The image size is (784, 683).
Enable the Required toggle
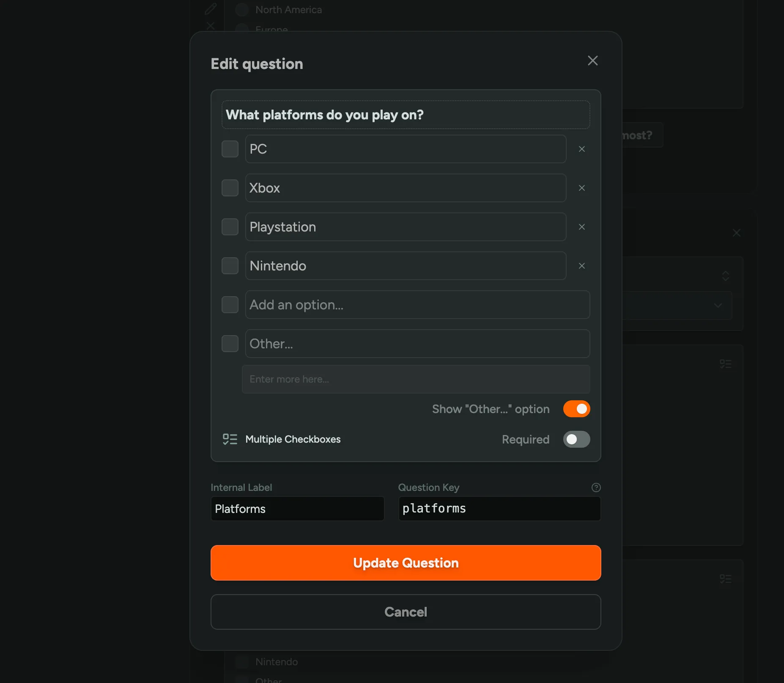pyautogui.click(x=576, y=440)
